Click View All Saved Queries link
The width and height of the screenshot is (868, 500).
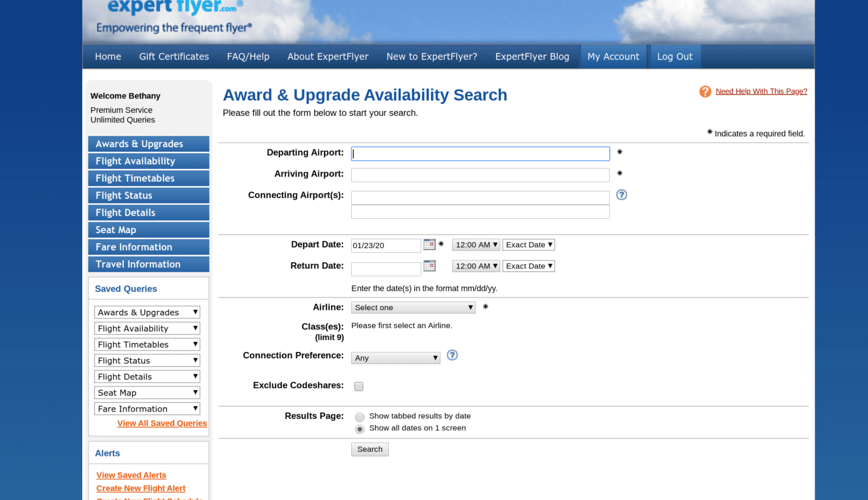click(x=162, y=423)
